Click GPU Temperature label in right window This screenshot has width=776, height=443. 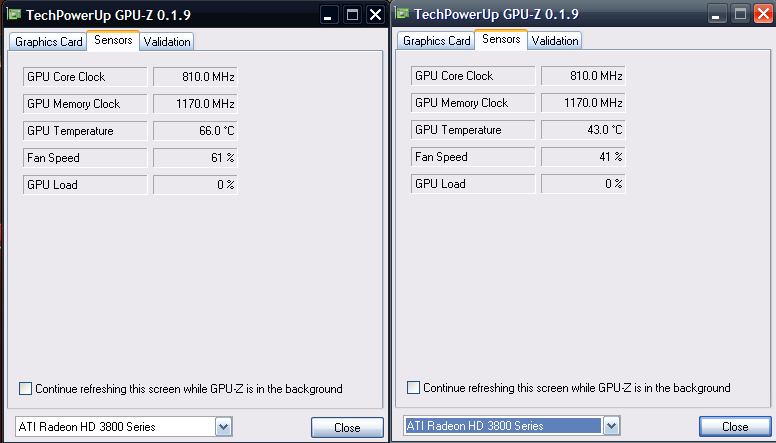coord(473,130)
